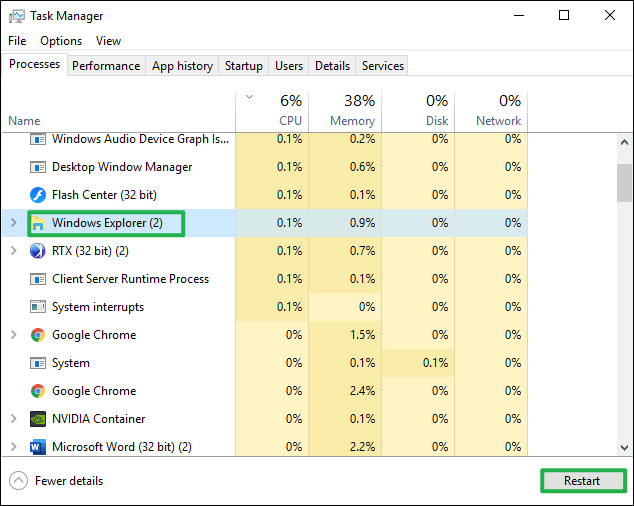Maximize the Task Manager window
634x506 pixels.
(x=564, y=16)
